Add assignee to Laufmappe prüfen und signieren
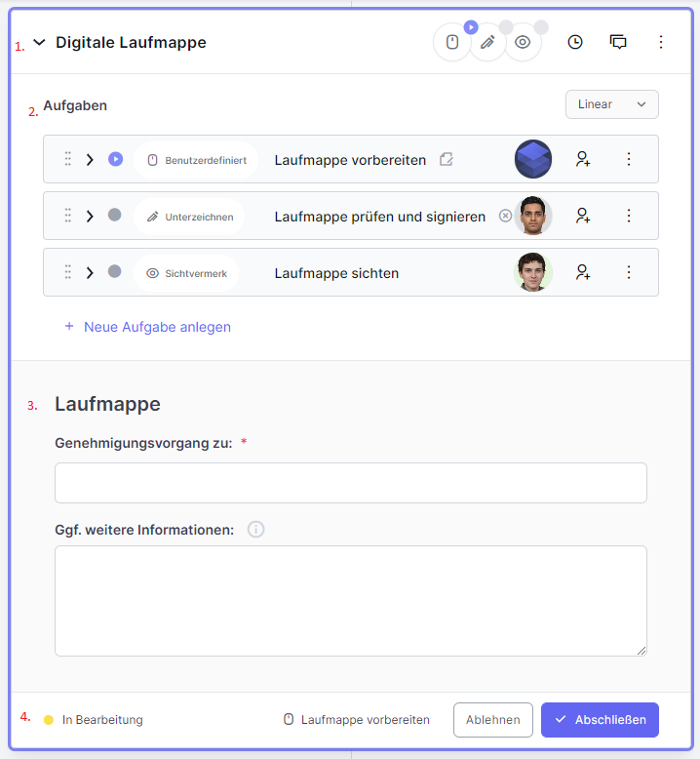 583,216
